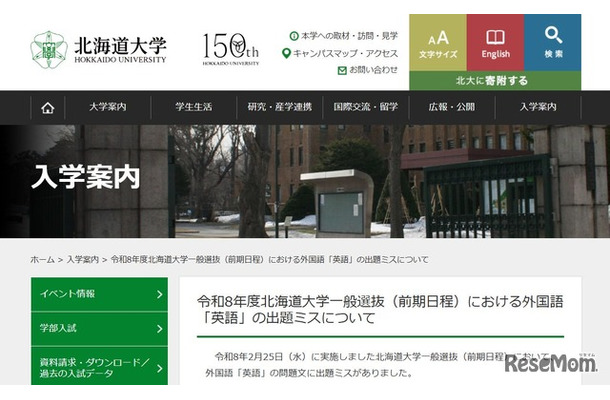
Task: Open the 検索 magnifier search tile
Action: 553,43
